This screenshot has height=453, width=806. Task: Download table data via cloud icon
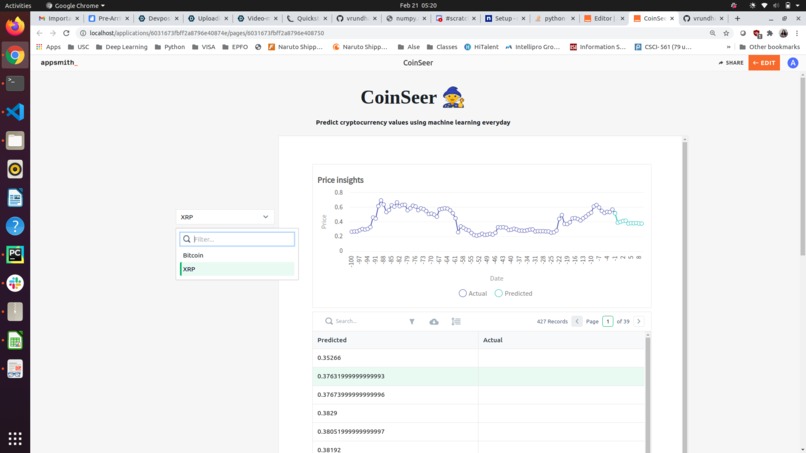434,321
